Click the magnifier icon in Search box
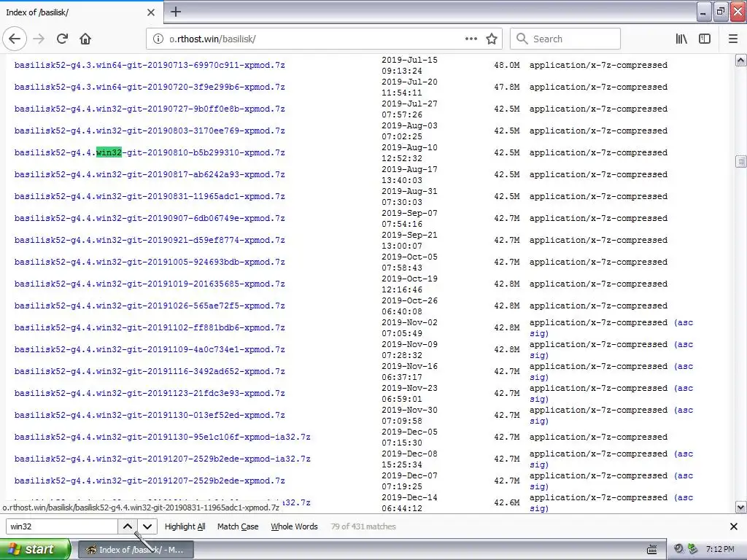747x560 pixels. (522, 39)
